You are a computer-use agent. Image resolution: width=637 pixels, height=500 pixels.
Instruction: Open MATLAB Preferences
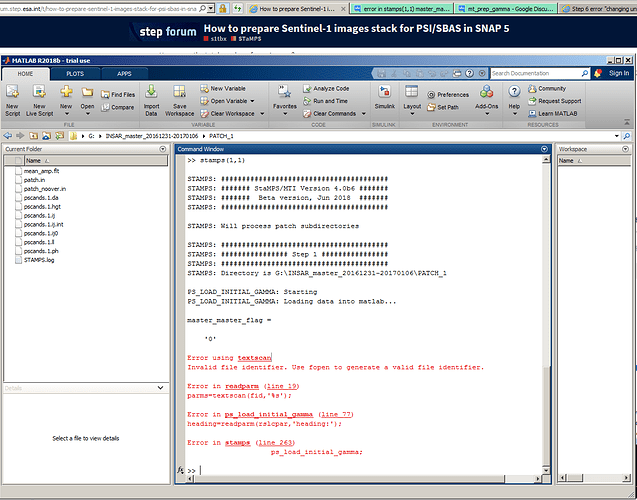pyautogui.click(x=448, y=95)
